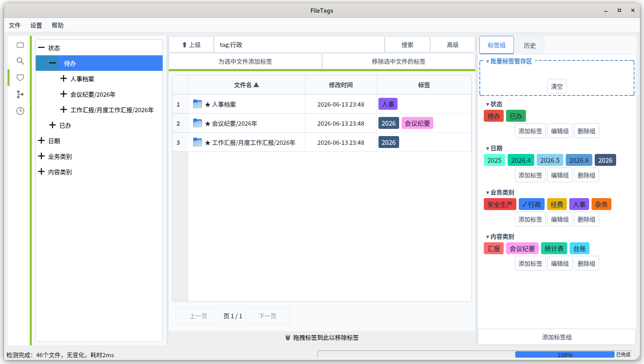
Task: Click 上一页 pagination button
Action: point(198,316)
